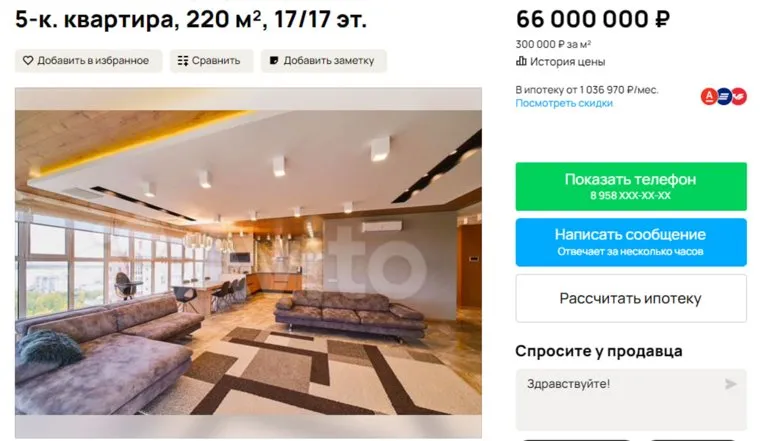
Task: Toggle Сравнить for this apartment
Action: (x=211, y=61)
